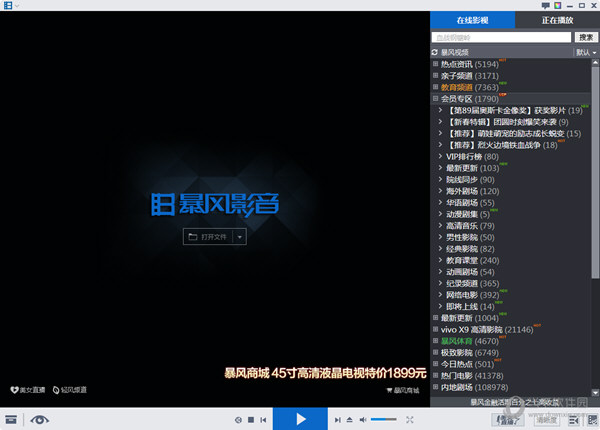Screen dimensions: 600x430
Task: Click the blue Play button
Action: point(301,419)
